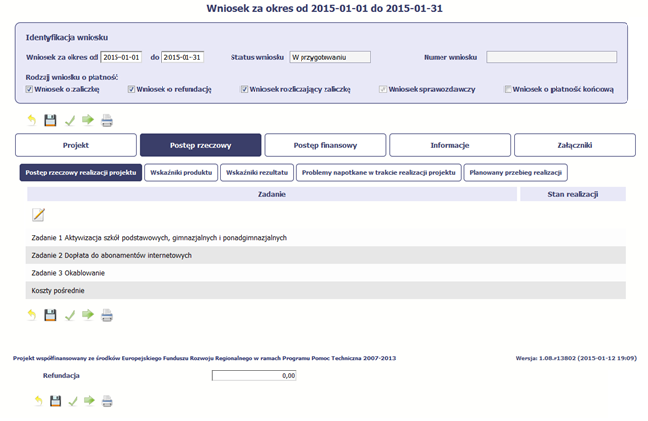Open Planowany przebieg realizacji subtab
The height and width of the screenshot is (421, 648).
click(x=515, y=172)
